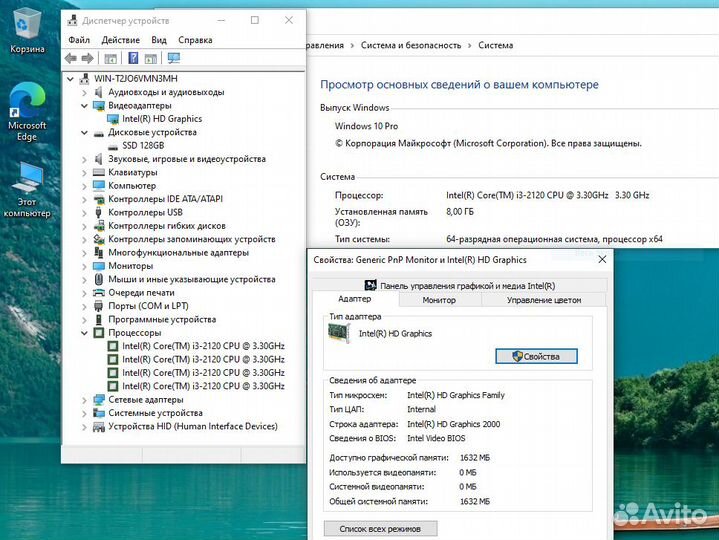Click the Свойства button with shield icon

(536, 356)
